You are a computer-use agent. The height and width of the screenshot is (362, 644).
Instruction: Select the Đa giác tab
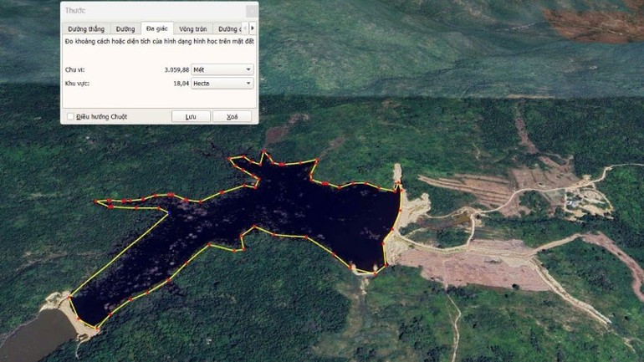pyautogui.click(x=157, y=28)
